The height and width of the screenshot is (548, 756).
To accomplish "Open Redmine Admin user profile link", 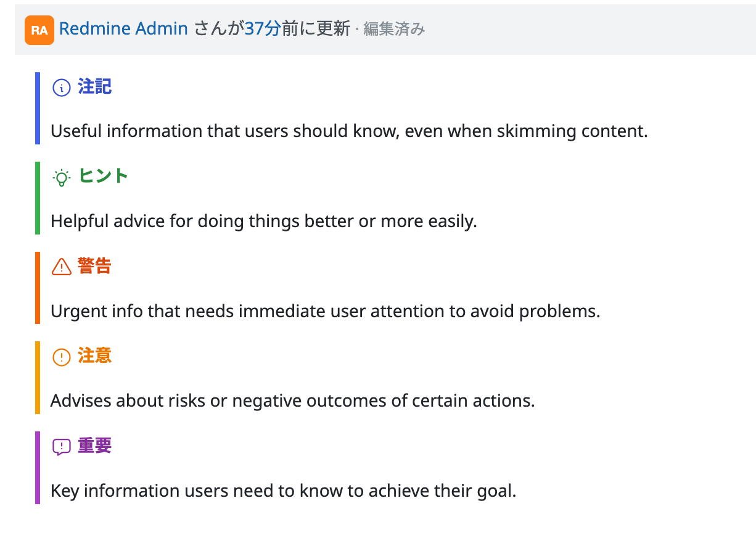I will tap(123, 28).
